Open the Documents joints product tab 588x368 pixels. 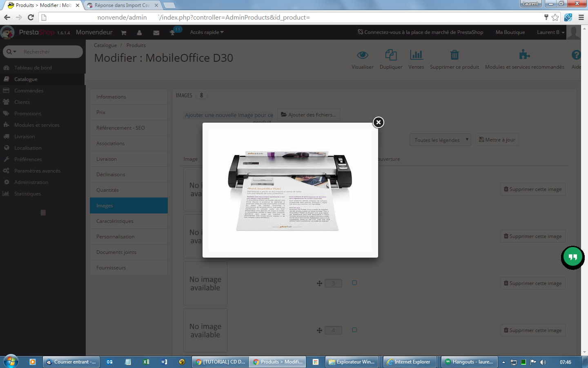[129, 252]
